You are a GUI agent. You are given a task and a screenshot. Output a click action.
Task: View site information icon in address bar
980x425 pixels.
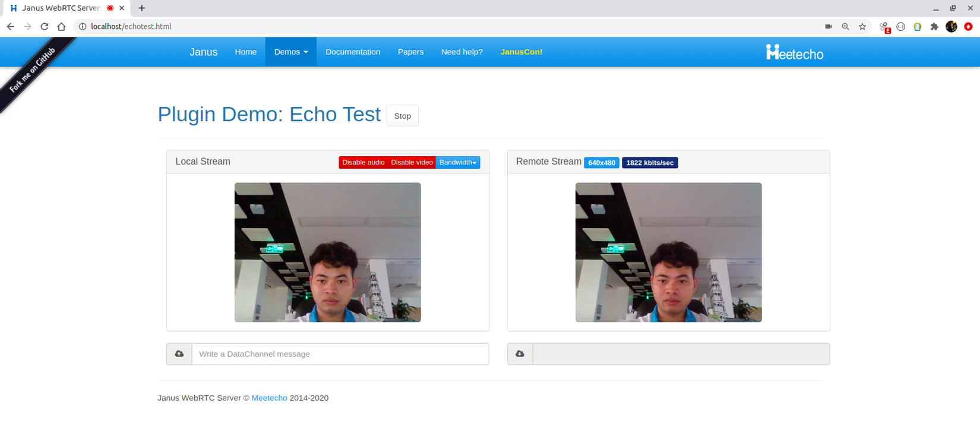pos(83,27)
